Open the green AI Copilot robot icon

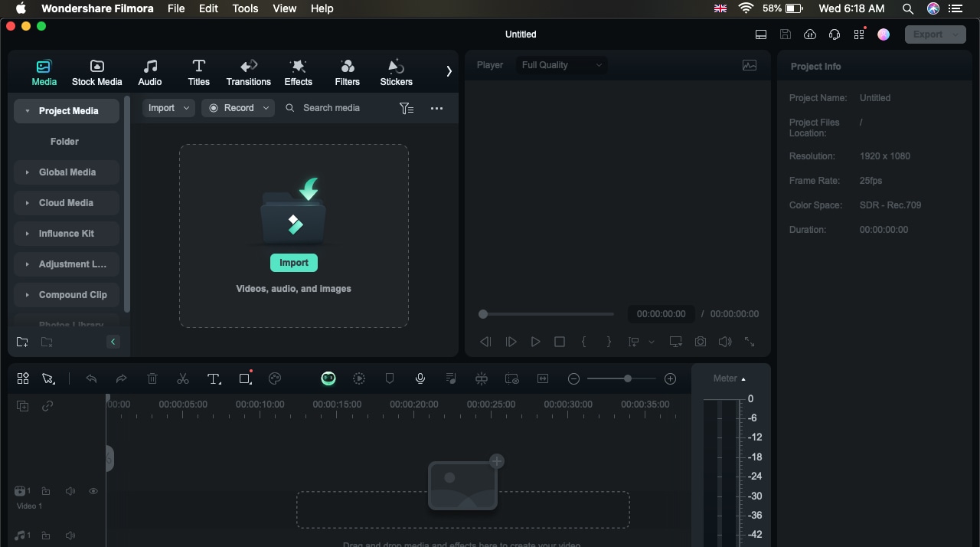[328, 378]
